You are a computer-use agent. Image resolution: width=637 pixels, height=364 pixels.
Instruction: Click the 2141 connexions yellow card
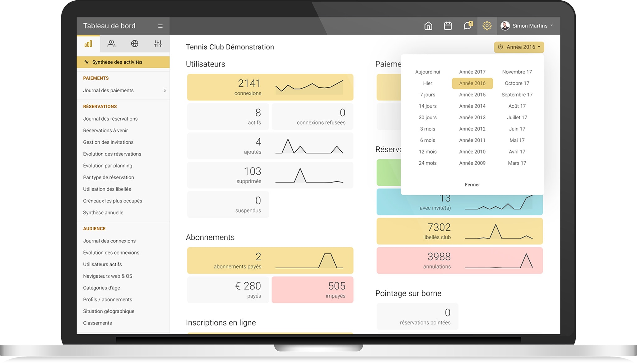click(x=270, y=87)
